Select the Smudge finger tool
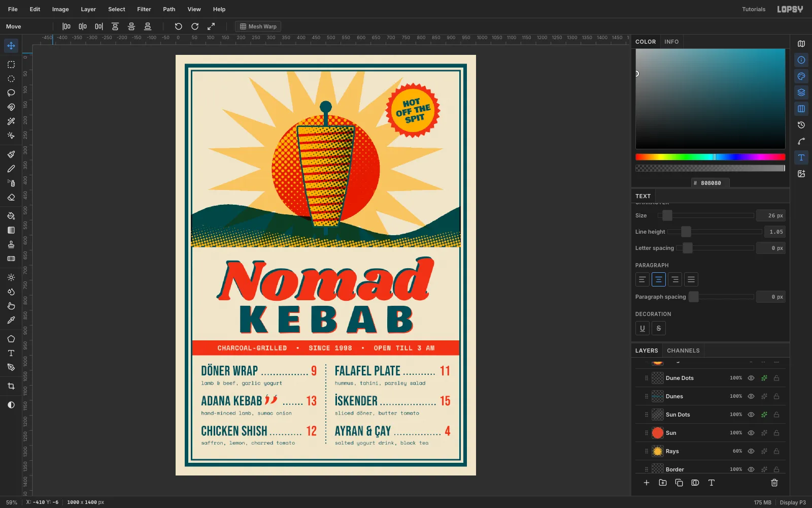 tap(11, 306)
